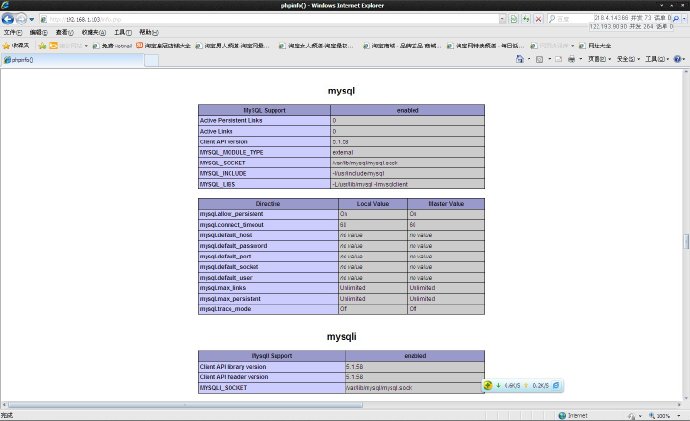The height and width of the screenshot is (421, 690).
Task: Click the vertical scrollbar down arrow
Action: coord(686,397)
